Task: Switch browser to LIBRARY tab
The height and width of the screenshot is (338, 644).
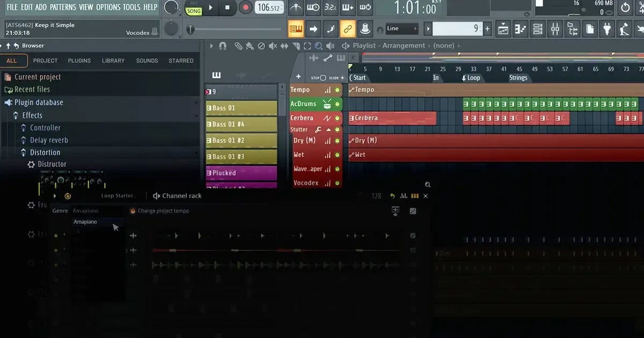Action: (113, 61)
